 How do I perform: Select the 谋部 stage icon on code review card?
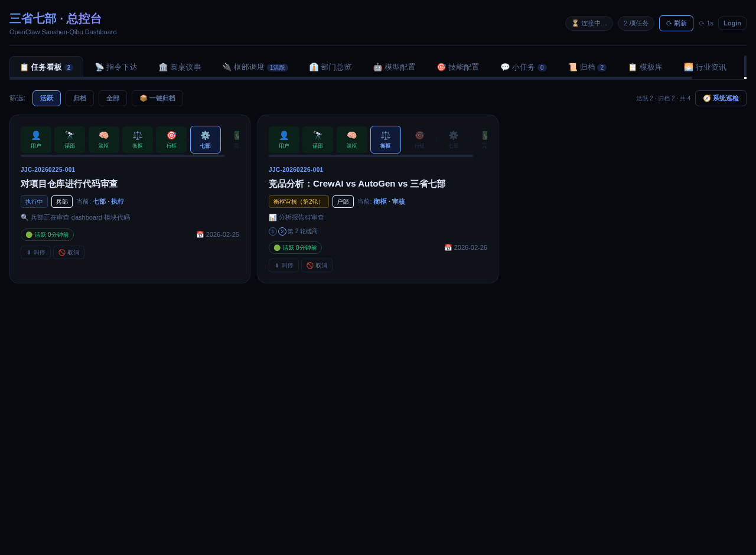(x=69, y=139)
